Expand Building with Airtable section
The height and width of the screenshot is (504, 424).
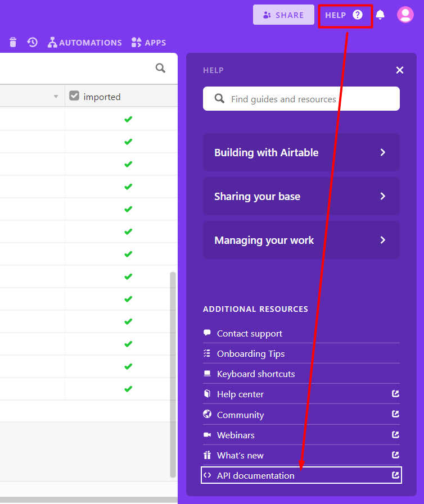pos(301,152)
